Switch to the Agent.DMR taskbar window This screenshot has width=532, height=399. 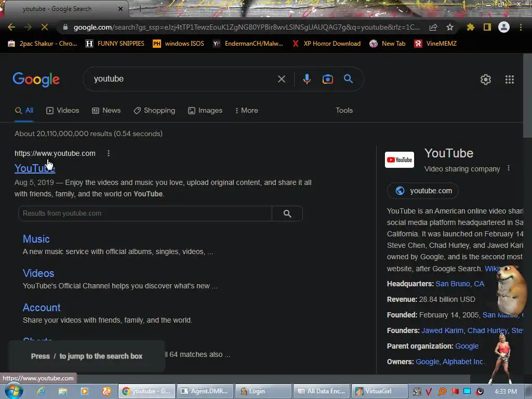pos(205,391)
